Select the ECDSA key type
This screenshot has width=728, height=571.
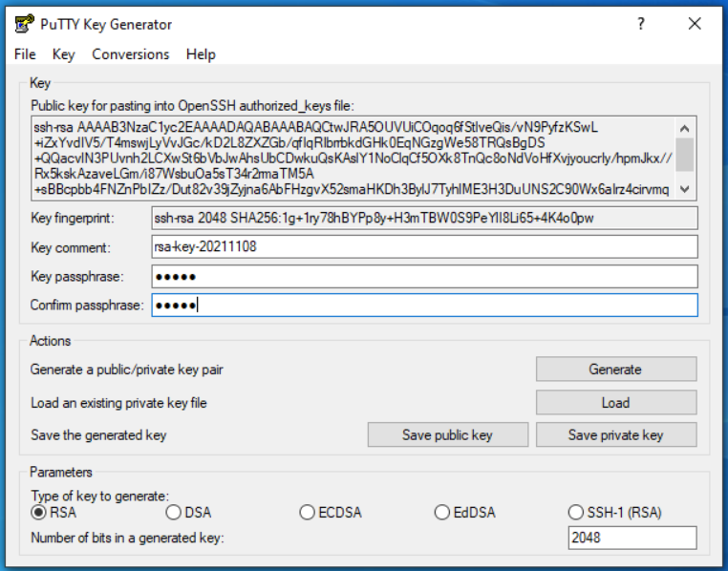(308, 513)
